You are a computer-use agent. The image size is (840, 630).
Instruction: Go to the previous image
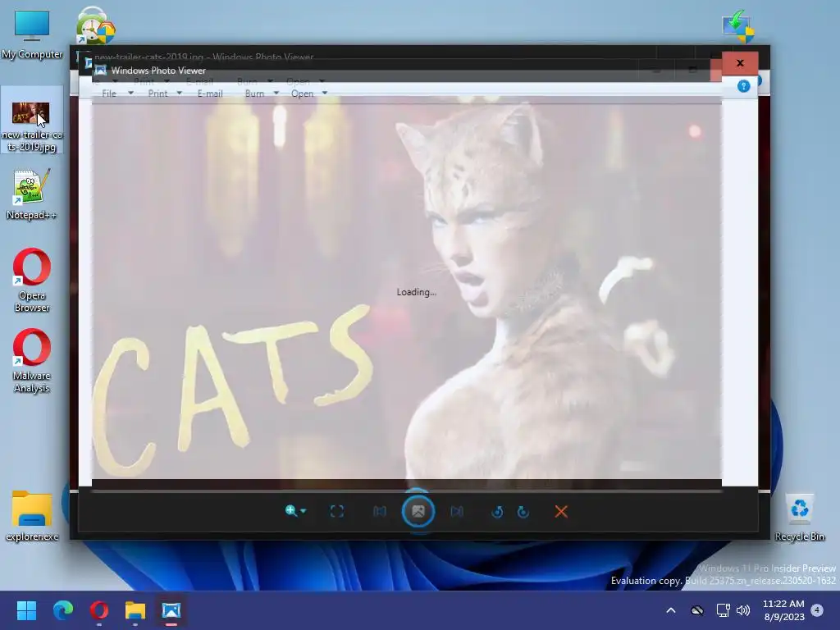point(379,511)
